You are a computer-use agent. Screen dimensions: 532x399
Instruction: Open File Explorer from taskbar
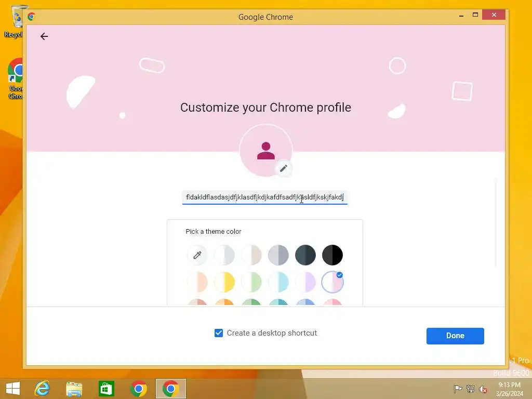pos(74,389)
